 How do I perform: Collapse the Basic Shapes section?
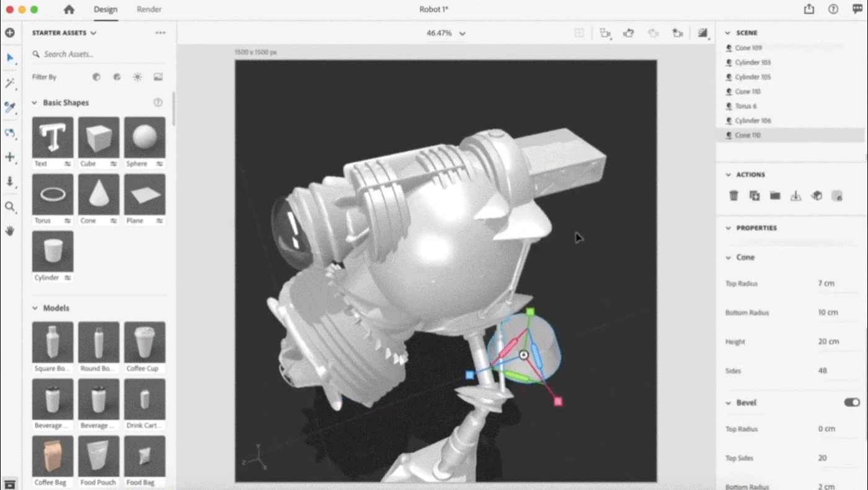coord(35,103)
